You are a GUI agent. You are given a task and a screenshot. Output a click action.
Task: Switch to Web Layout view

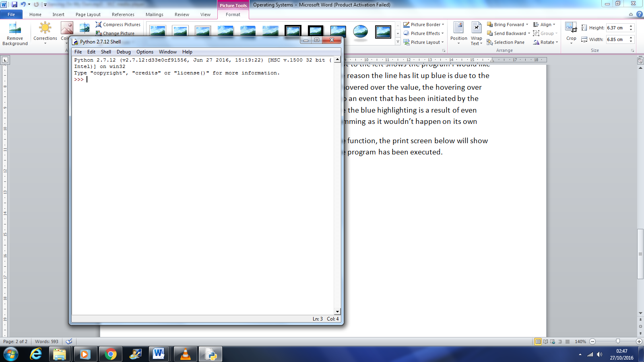552,341
